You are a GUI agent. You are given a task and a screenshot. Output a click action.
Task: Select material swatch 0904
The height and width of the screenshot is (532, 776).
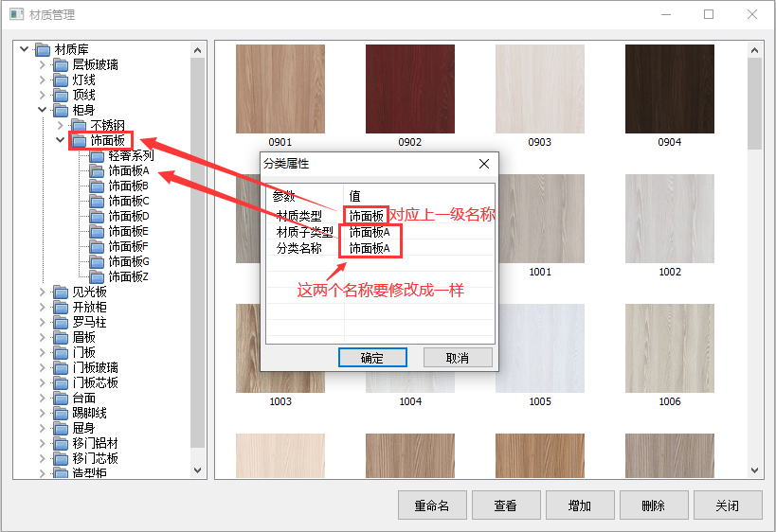tap(670, 89)
